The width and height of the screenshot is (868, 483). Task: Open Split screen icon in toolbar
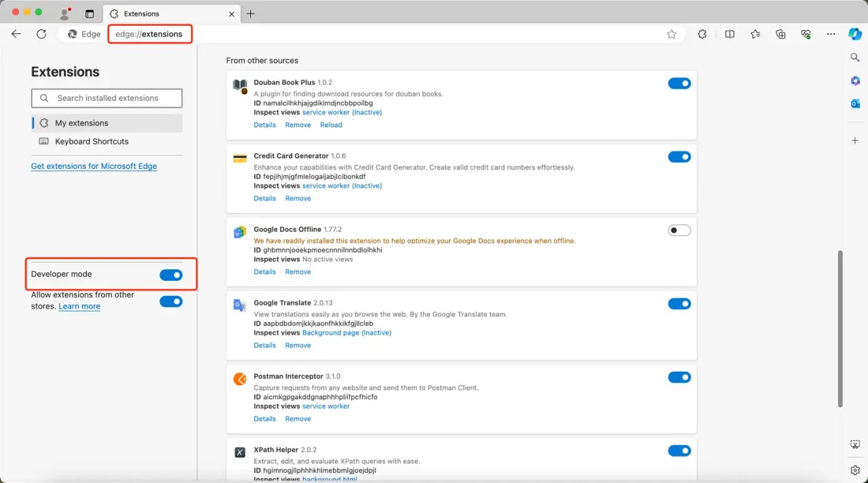click(x=730, y=34)
